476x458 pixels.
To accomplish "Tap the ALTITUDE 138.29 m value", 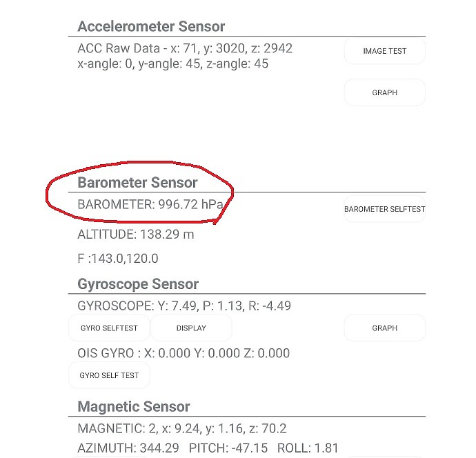I will tap(136, 235).
